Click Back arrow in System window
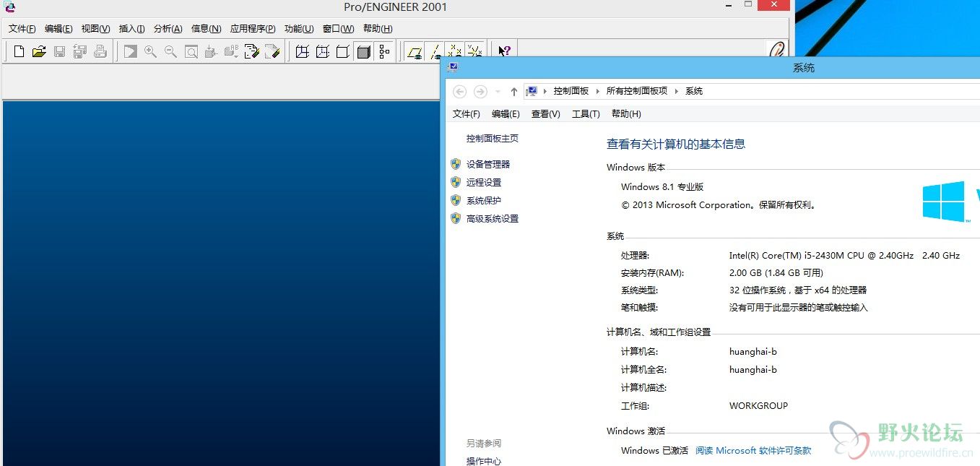This screenshot has width=980, height=466. coord(460,92)
